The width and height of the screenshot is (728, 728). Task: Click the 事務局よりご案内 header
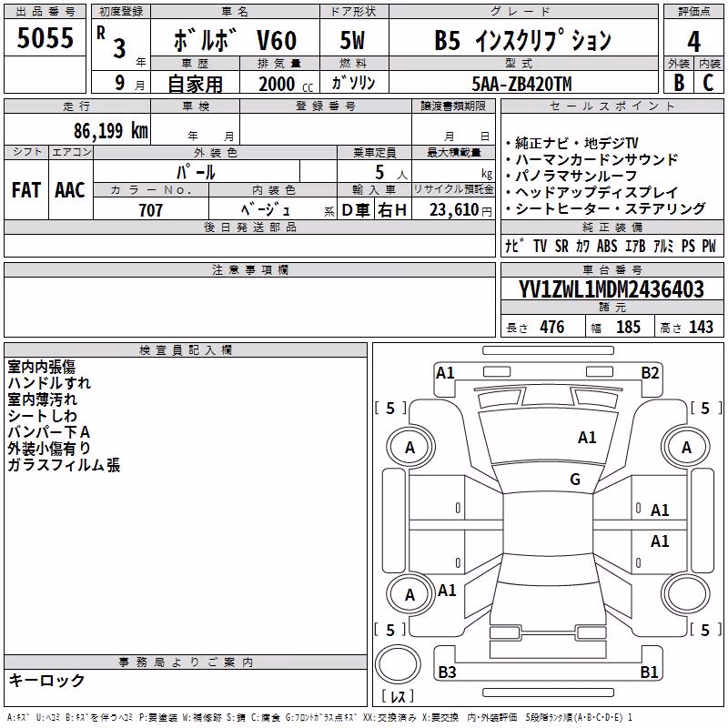186,662
